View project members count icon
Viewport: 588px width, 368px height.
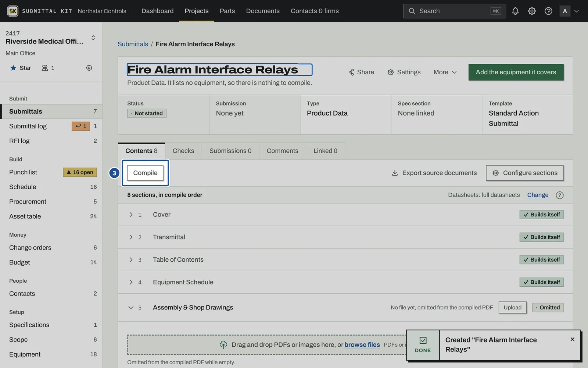48,68
